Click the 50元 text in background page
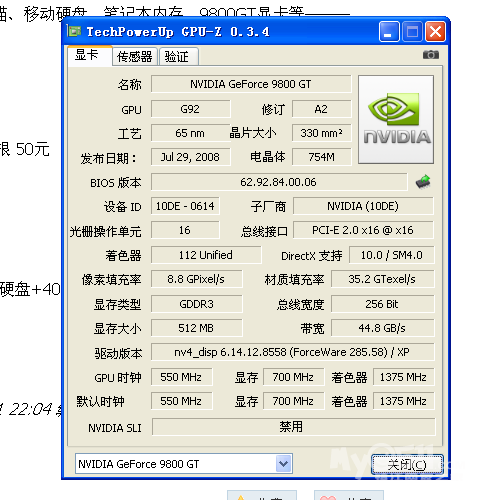The width and height of the screenshot is (498, 500). click(33, 149)
